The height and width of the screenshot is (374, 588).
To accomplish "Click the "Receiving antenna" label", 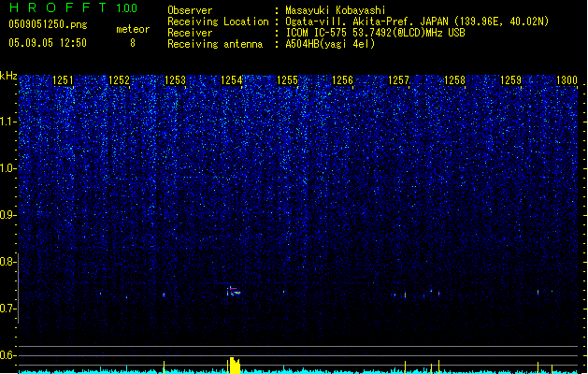I will (215, 44).
